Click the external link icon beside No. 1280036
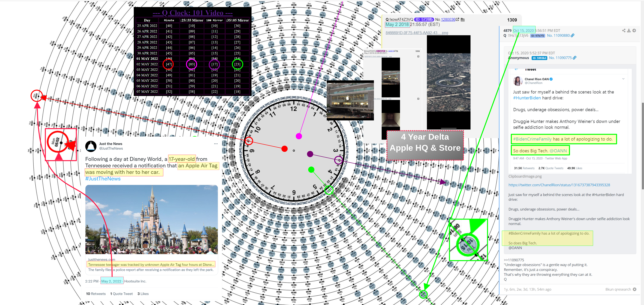 tap(457, 19)
